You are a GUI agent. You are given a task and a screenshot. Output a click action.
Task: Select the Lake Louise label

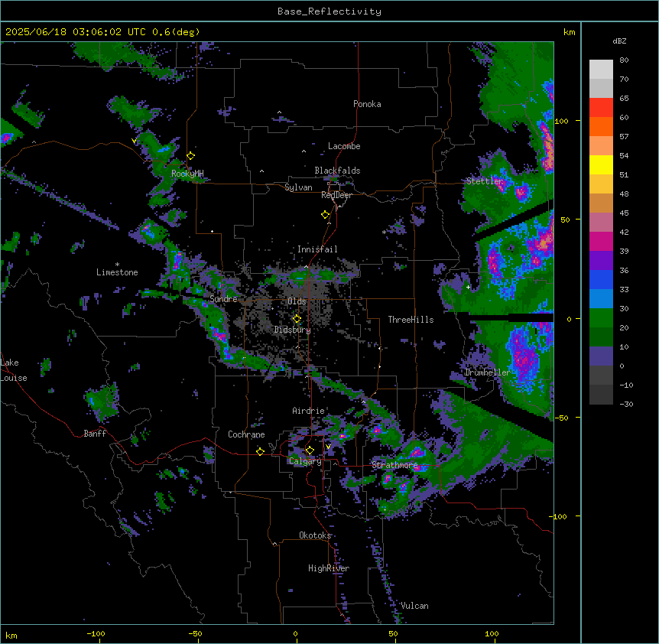pos(14,370)
